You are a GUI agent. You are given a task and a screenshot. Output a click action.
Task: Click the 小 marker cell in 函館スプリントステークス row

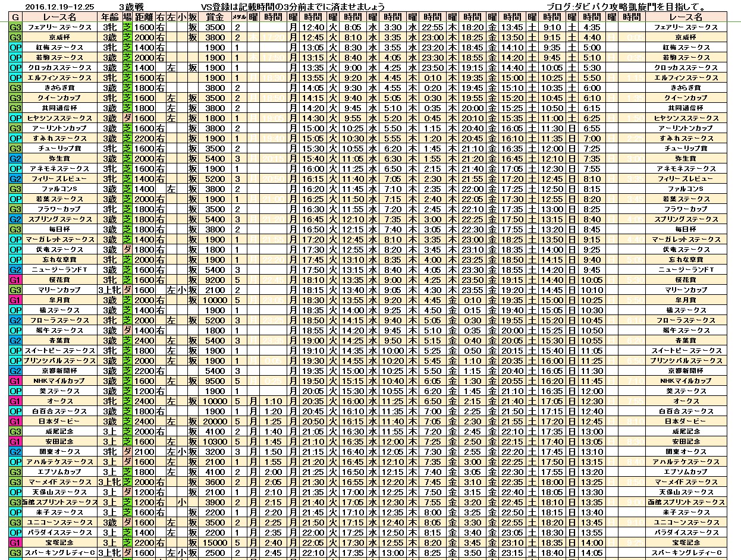pos(182,502)
